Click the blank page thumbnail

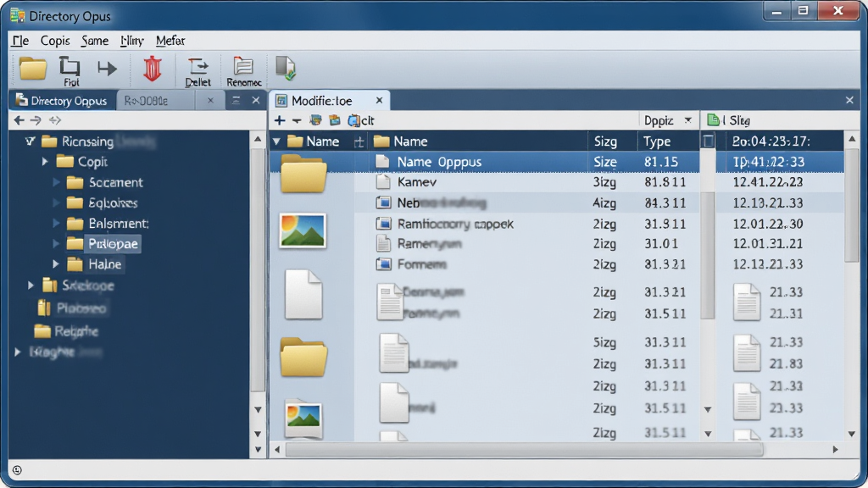click(x=303, y=294)
